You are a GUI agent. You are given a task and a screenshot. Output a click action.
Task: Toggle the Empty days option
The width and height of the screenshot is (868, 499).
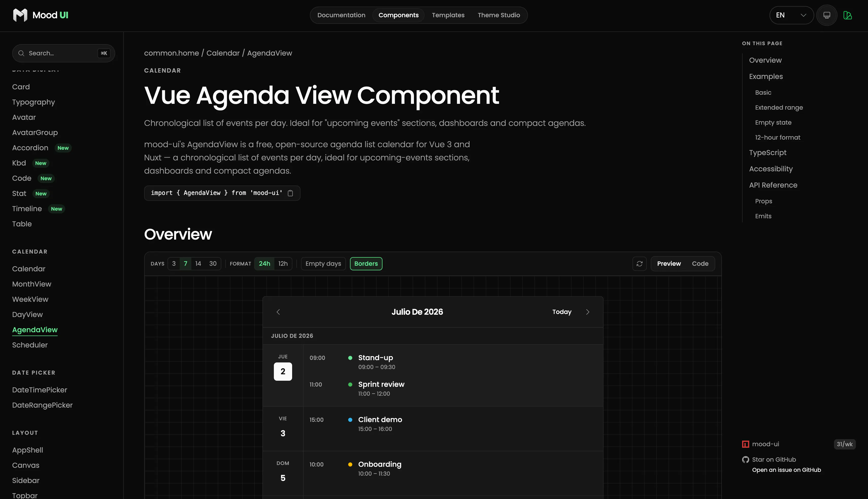coord(323,263)
